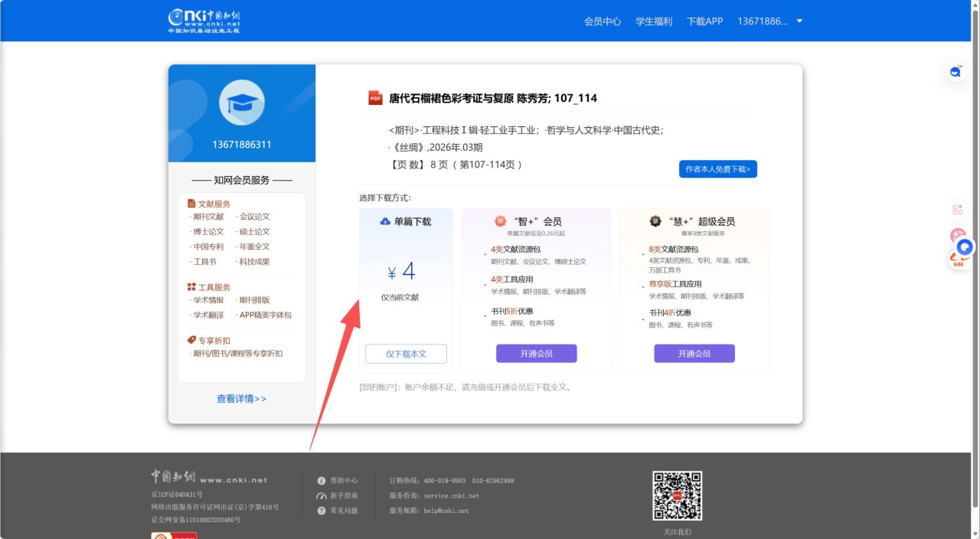Click the 慧+ super member badge icon
The image size is (980, 539).
655,221
